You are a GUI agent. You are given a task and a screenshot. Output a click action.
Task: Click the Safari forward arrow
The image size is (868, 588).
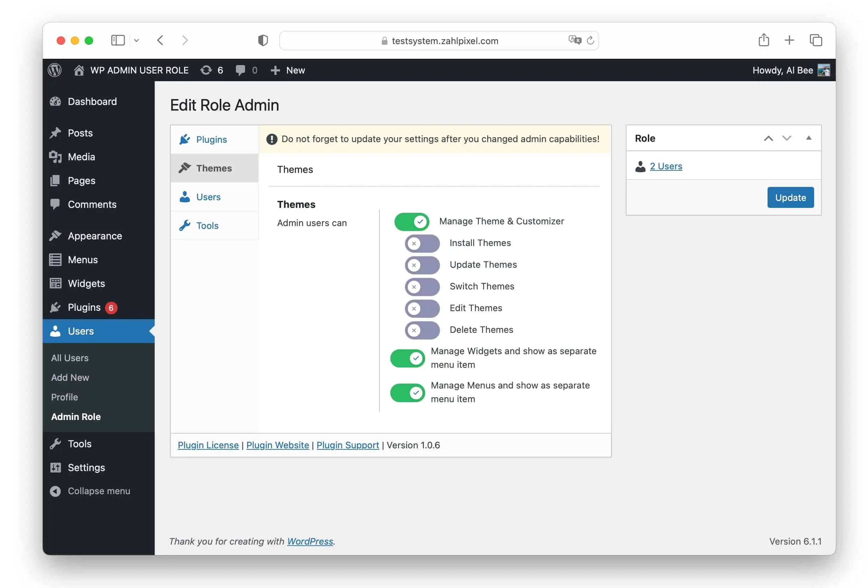185,40
